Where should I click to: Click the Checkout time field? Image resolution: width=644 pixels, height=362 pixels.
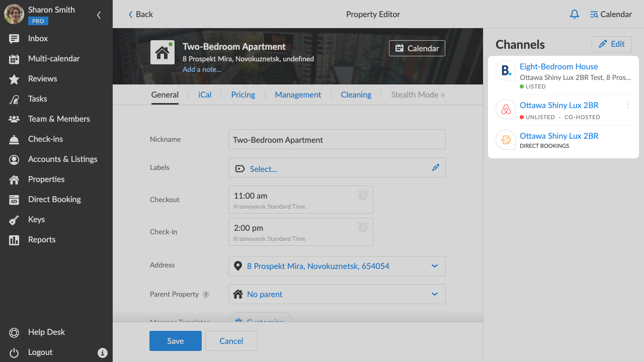(x=301, y=200)
